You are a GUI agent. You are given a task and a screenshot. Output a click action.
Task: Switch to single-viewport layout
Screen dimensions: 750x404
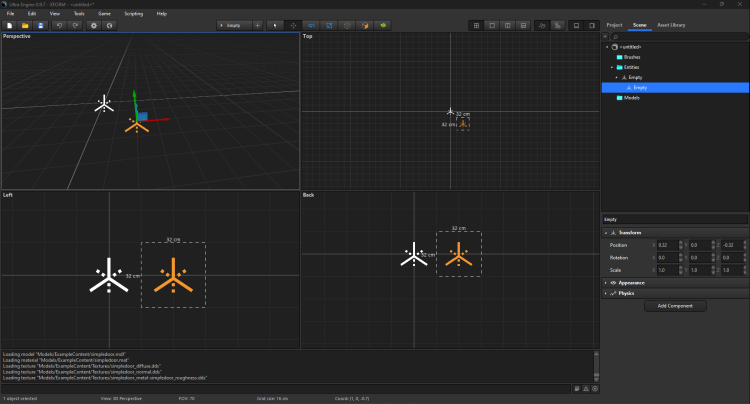pyautogui.click(x=493, y=24)
